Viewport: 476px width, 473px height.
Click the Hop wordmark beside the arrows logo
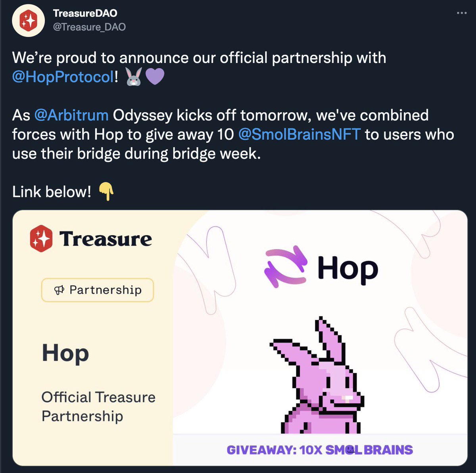pos(348,269)
